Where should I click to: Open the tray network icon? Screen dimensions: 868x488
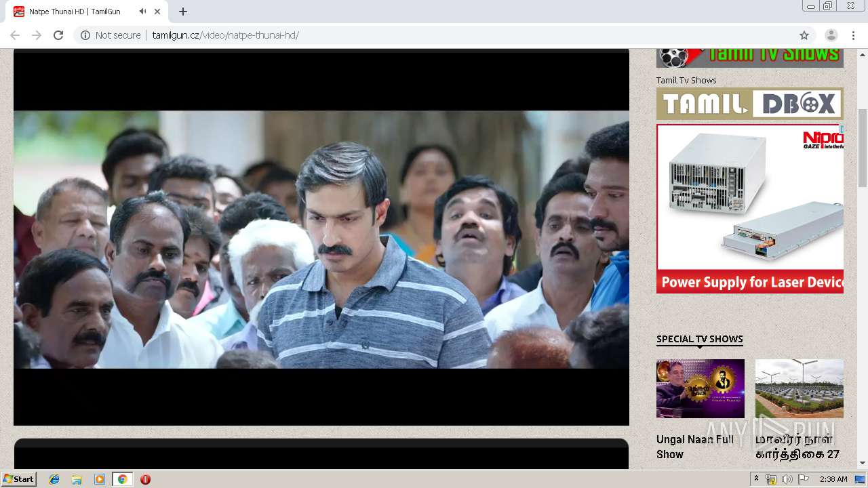click(771, 479)
